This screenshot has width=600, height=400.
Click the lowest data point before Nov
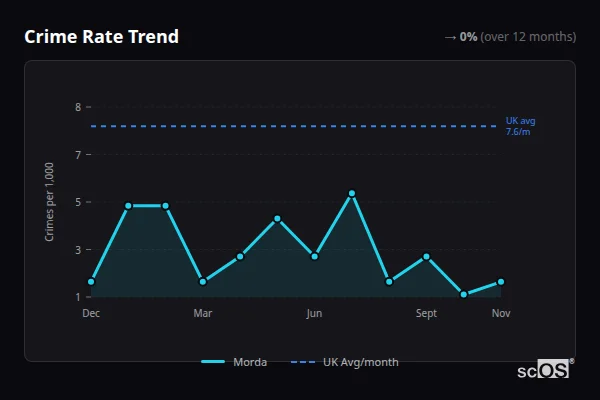(x=464, y=294)
